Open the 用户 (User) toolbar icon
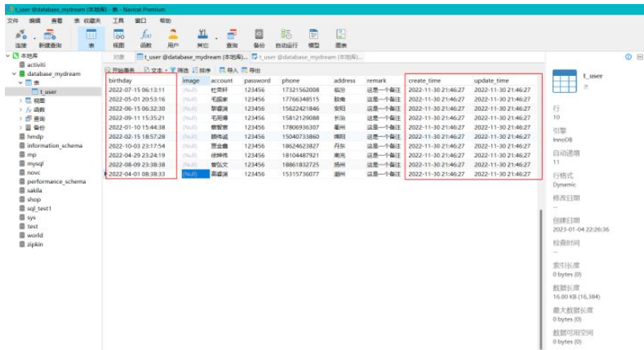644x350 pixels. (173, 37)
